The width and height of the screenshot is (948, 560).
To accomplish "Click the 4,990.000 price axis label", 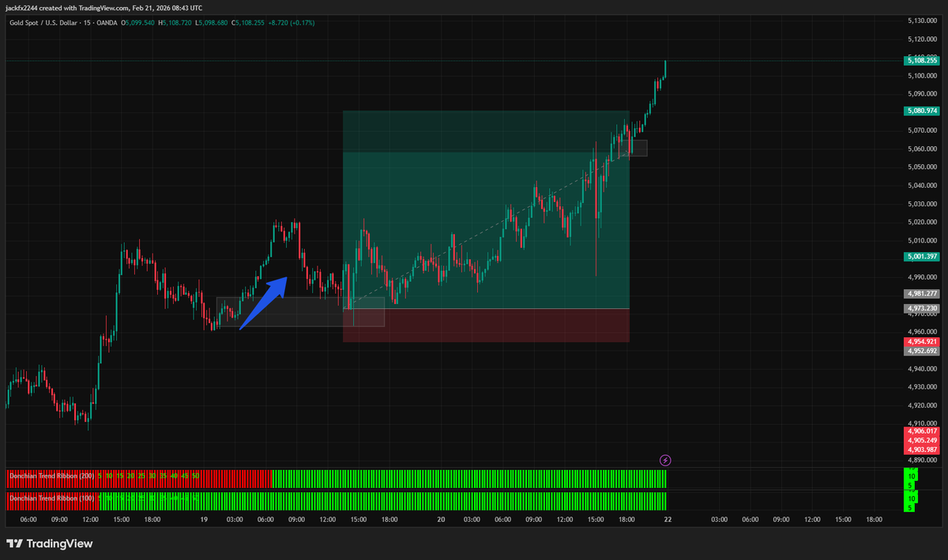I will point(922,277).
